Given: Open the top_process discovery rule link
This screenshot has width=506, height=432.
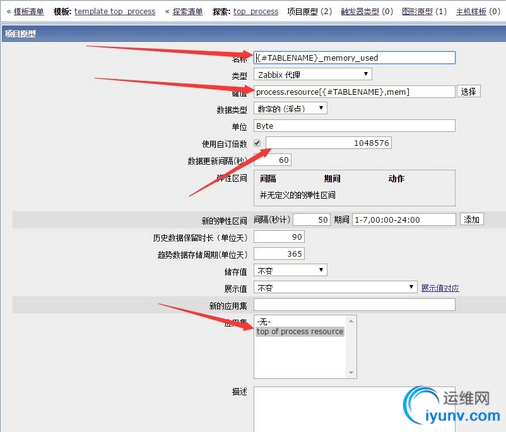Looking at the screenshot, I should pos(255,12).
